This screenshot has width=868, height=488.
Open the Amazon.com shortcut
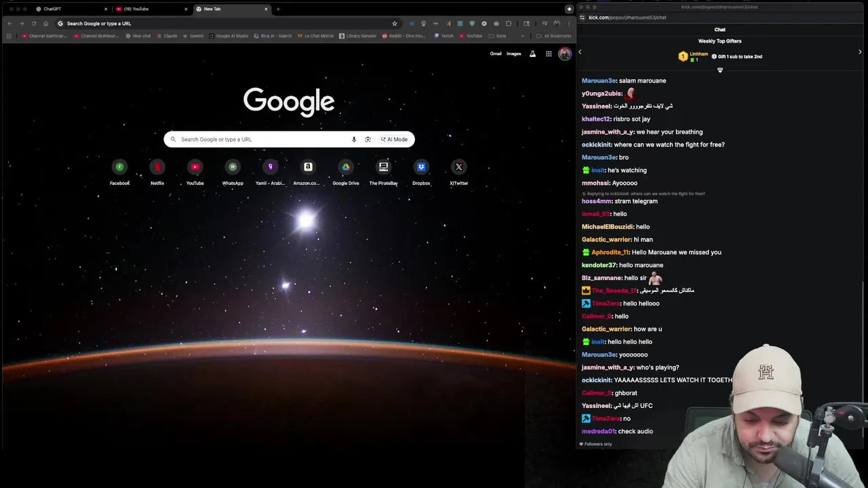(x=308, y=172)
